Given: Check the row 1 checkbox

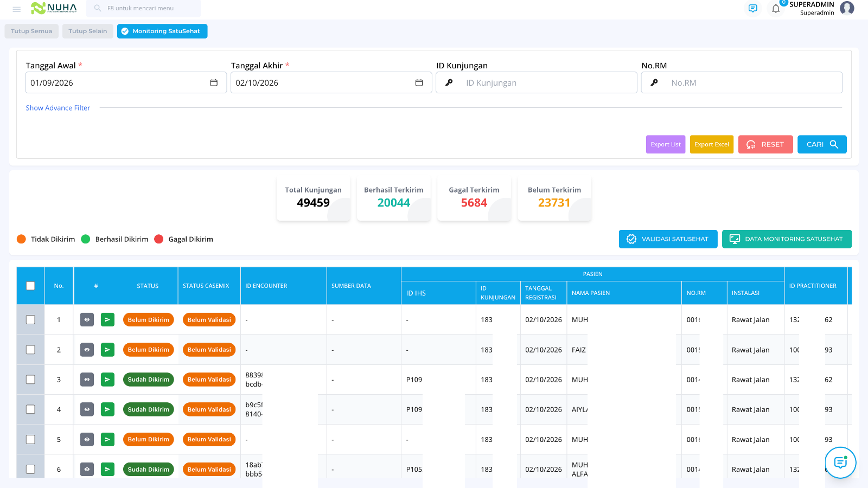Looking at the screenshot, I should 30,320.
